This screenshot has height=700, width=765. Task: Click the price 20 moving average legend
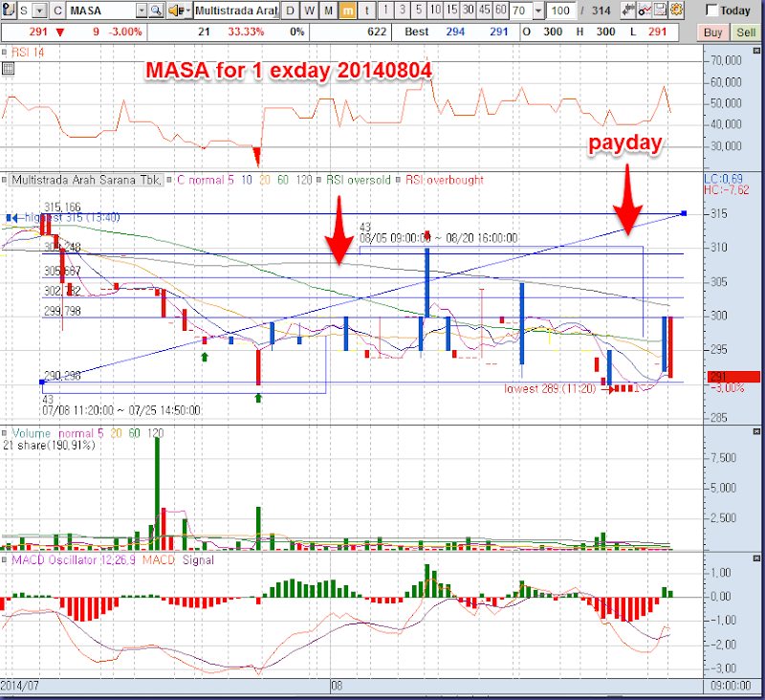coord(265,180)
